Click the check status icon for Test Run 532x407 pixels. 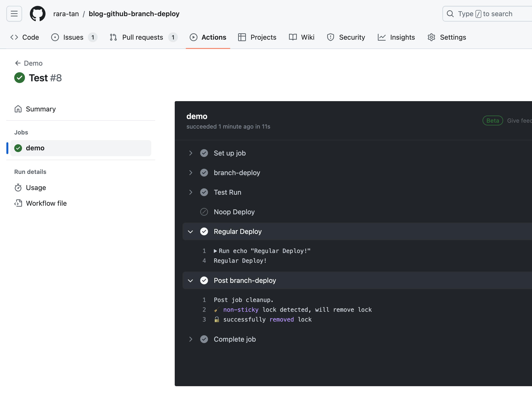[x=204, y=192]
